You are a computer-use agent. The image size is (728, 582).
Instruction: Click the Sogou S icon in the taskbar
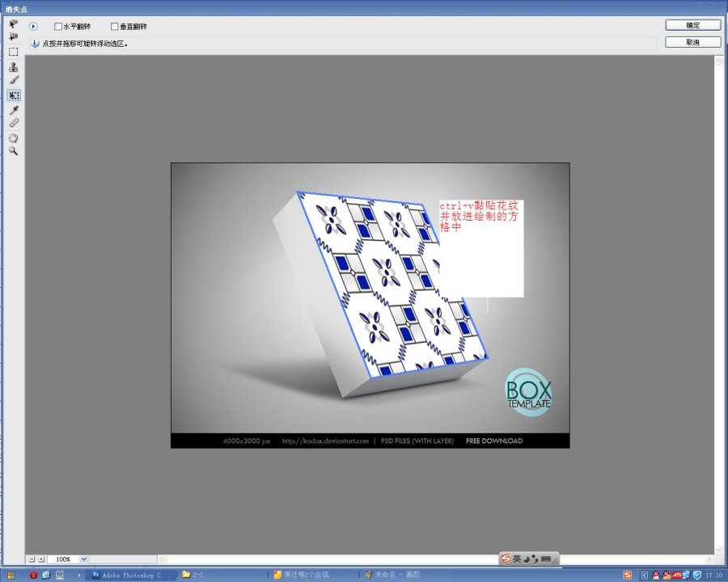(x=627, y=575)
